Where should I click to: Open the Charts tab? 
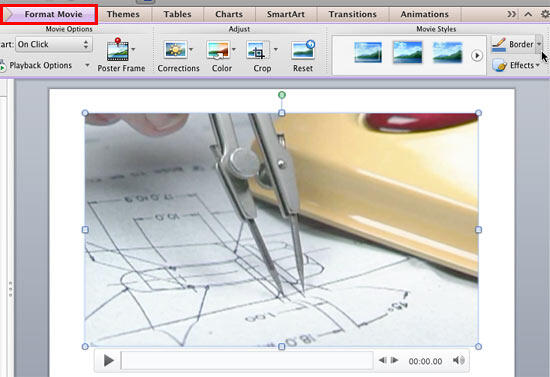pos(229,14)
